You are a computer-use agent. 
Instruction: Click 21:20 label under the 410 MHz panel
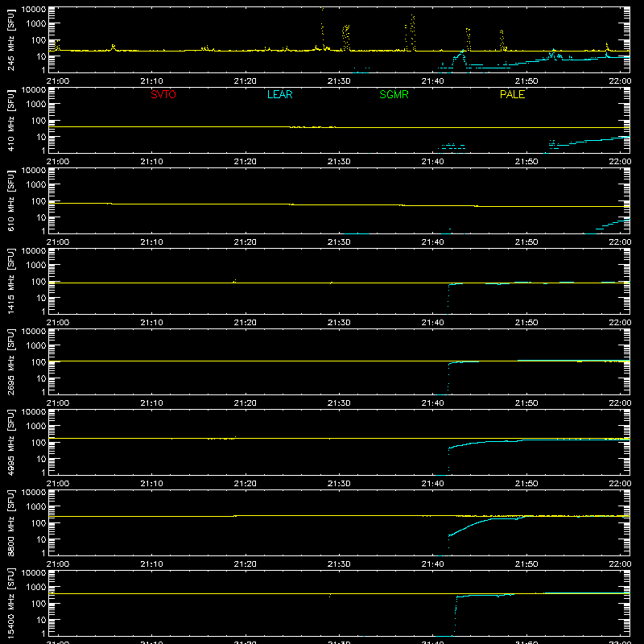[x=246, y=162]
